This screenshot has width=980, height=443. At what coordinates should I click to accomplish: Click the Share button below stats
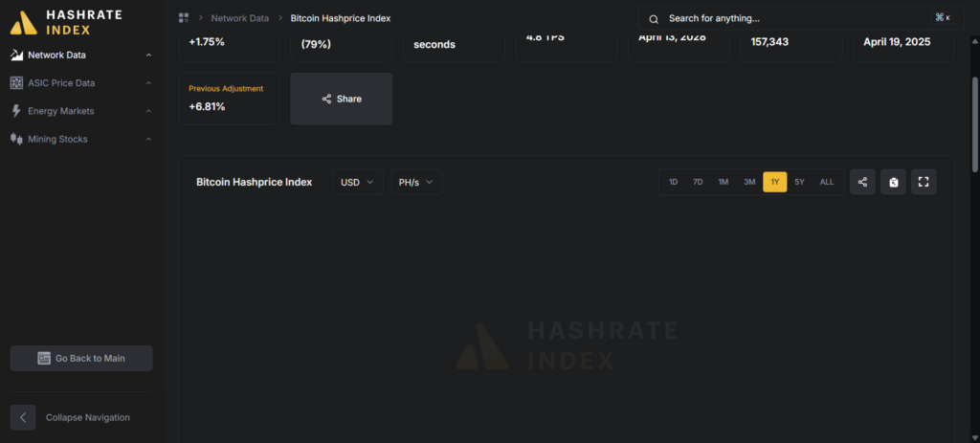point(342,99)
